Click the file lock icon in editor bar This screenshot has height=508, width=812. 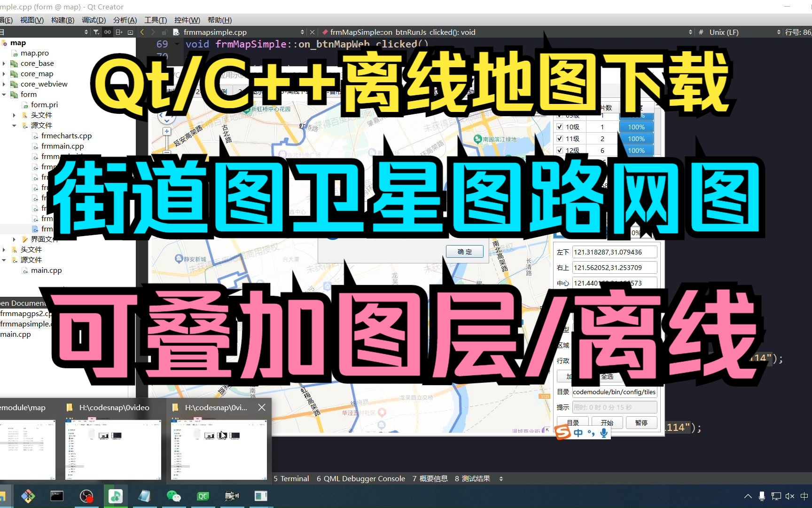(x=164, y=32)
